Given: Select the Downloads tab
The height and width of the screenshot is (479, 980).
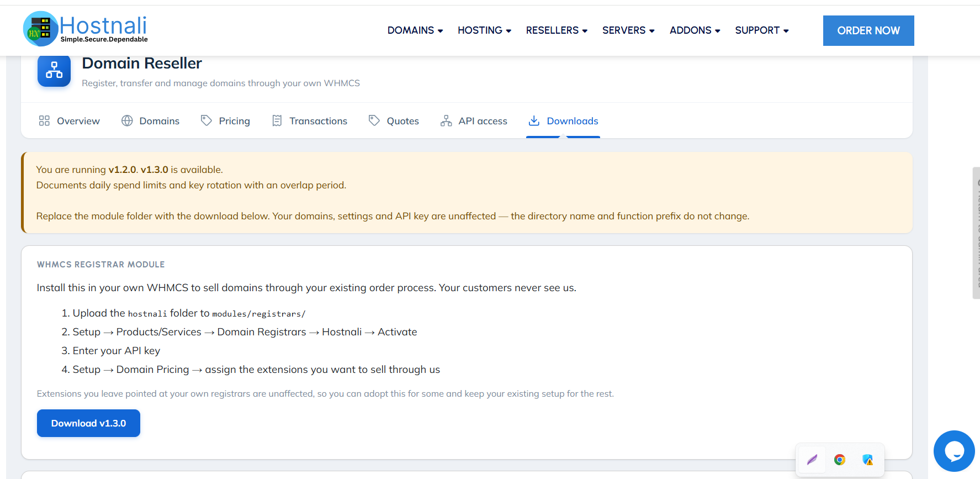Looking at the screenshot, I should click(563, 121).
